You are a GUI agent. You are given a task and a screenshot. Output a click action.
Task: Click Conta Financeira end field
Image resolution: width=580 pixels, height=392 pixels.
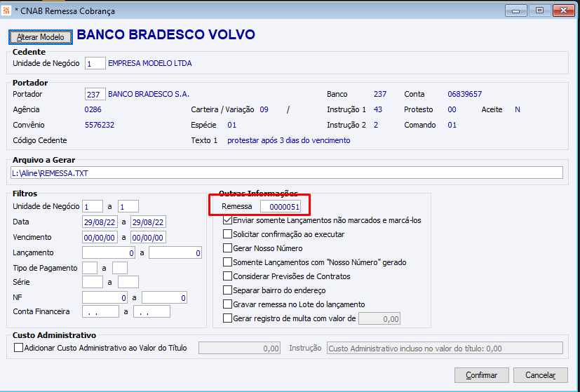(x=151, y=312)
